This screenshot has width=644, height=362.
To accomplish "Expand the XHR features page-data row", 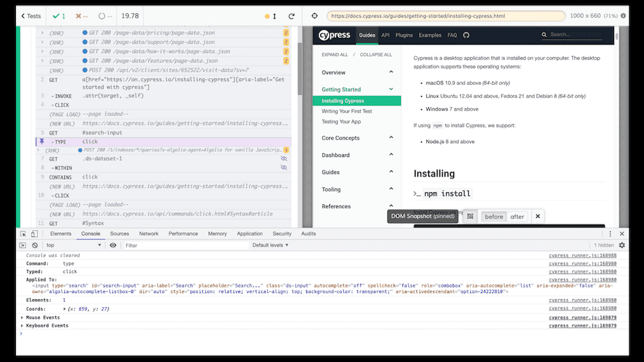I will [x=42, y=61].
